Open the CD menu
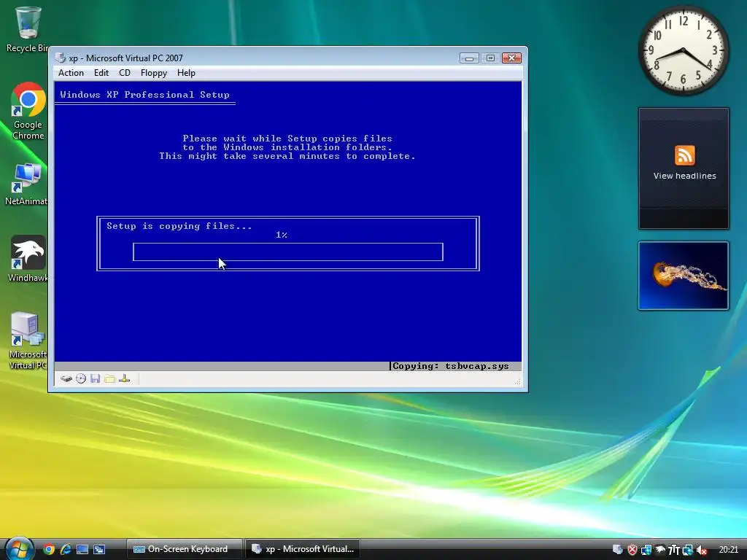Viewport: 747px width, 560px height. pyautogui.click(x=124, y=73)
